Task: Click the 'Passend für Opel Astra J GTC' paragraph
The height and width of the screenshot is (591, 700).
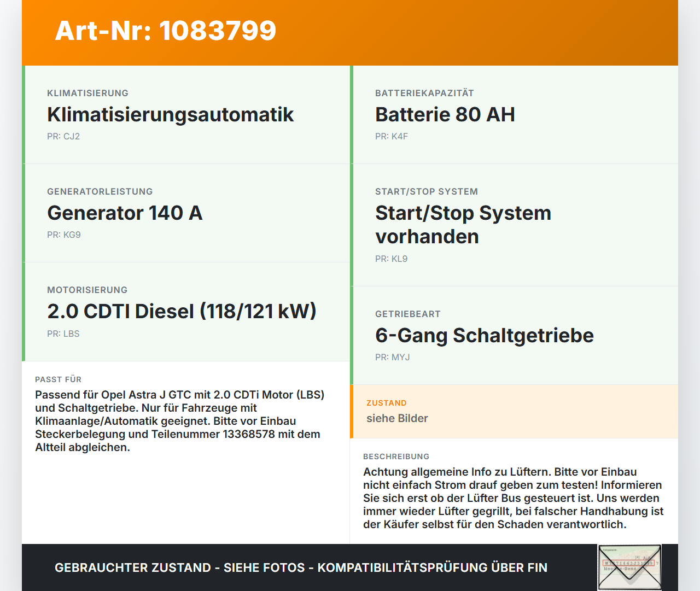Action: 180,421
